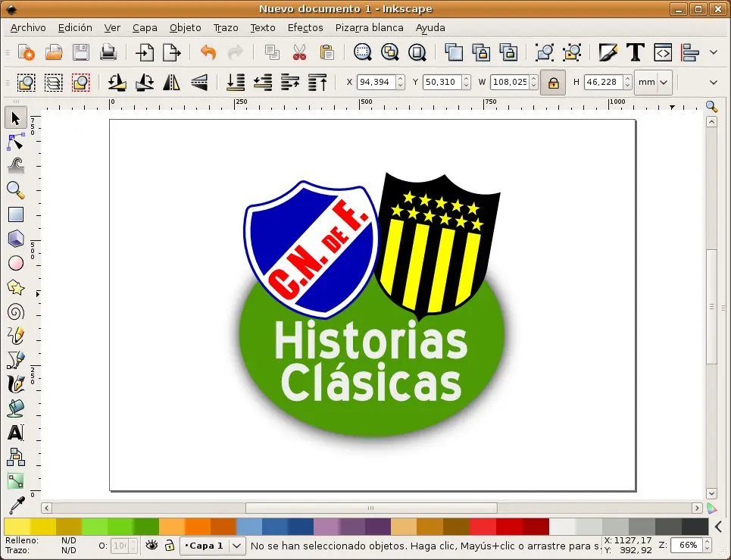Click the Export bitmap icon
The image size is (731, 560).
click(171, 52)
